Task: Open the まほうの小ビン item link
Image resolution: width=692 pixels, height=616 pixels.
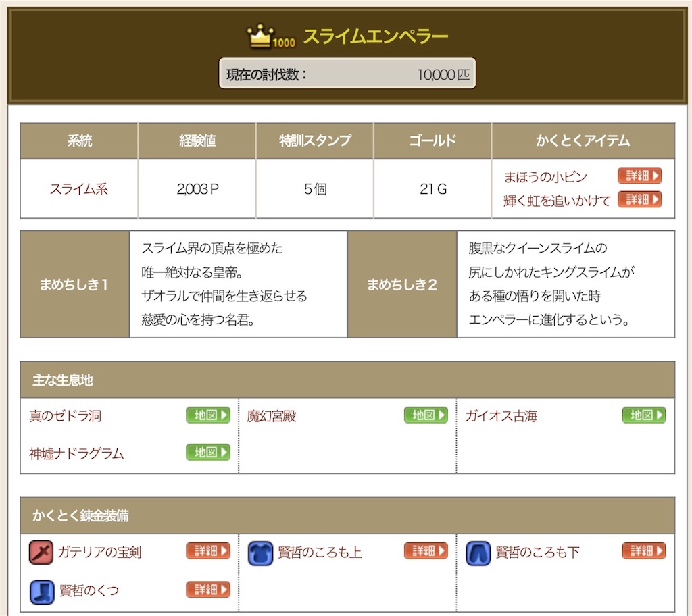Action: 545,177
